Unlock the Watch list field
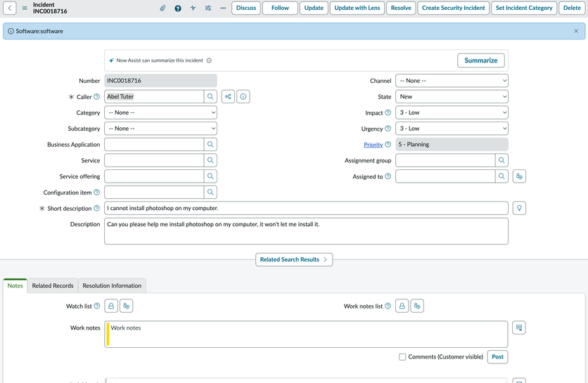 [111, 306]
